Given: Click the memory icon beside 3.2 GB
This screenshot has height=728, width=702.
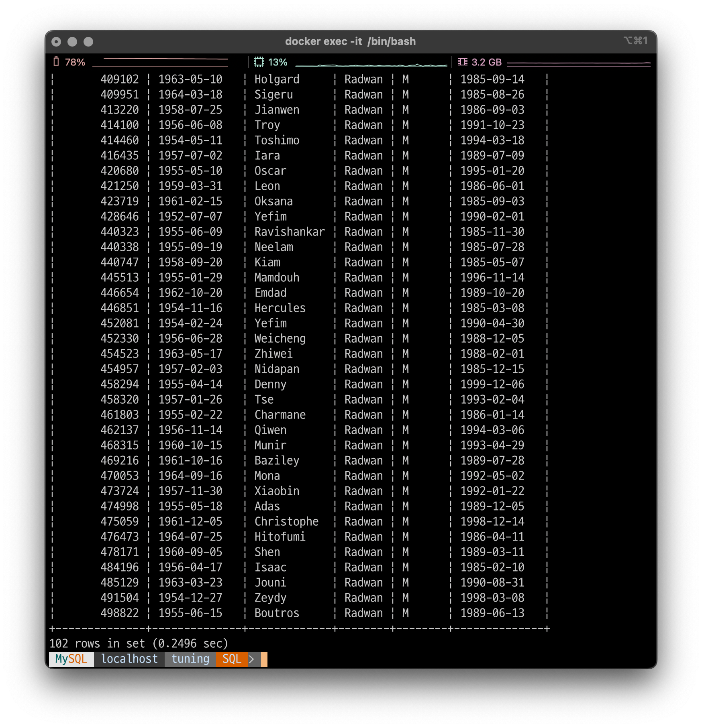Looking at the screenshot, I should (462, 62).
